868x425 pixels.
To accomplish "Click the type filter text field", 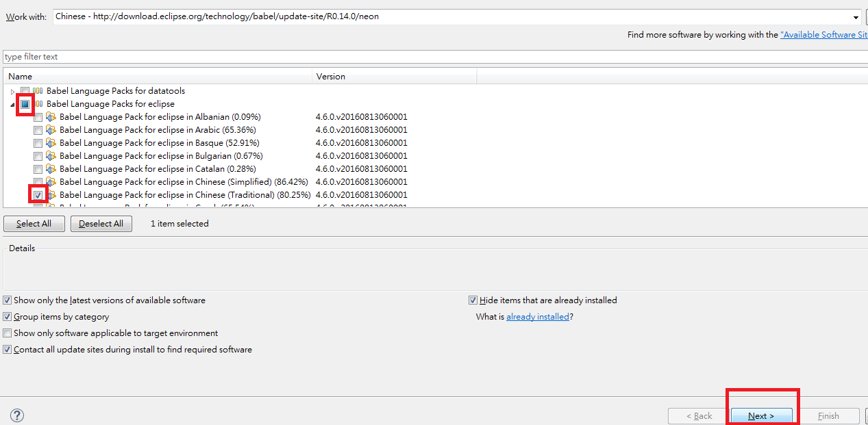I will coord(435,57).
